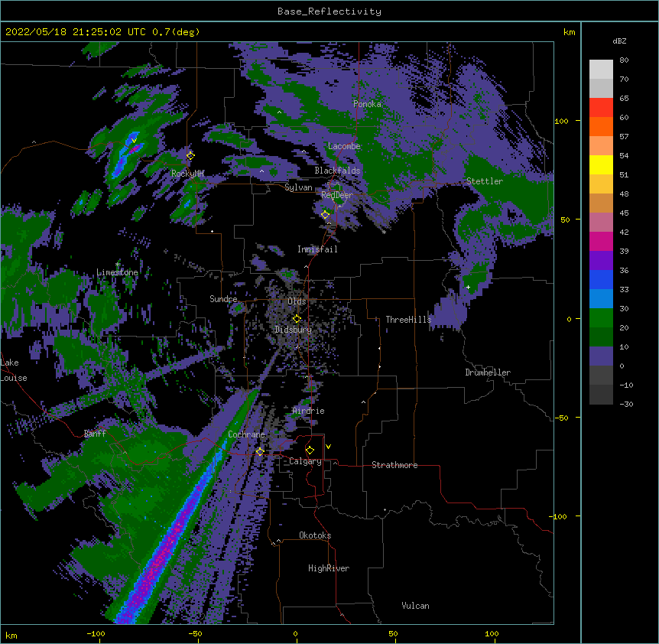The width and height of the screenshot is (659, 644).
Task: Click the Cochrane label
Action: pyautogui.click(x=247, y=434)
